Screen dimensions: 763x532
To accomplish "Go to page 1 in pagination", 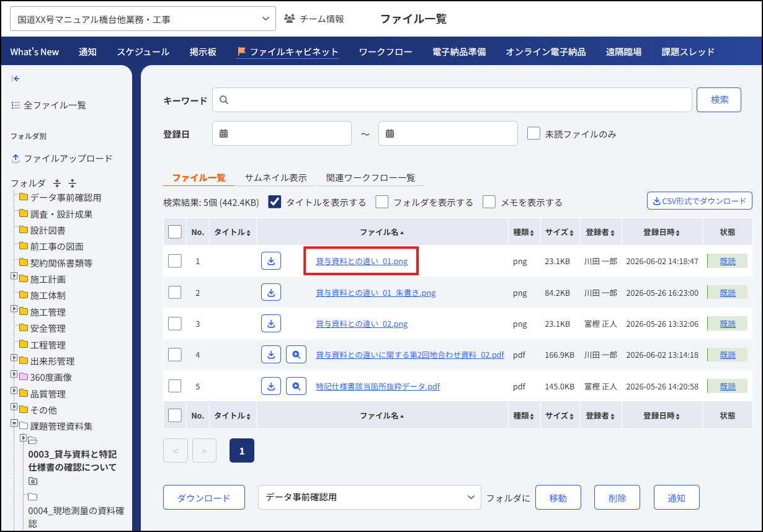I will tap(242, 451).
